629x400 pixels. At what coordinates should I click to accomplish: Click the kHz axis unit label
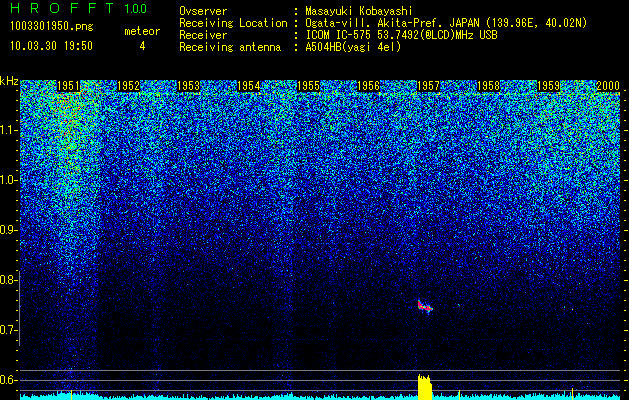[x=9, y=81]
